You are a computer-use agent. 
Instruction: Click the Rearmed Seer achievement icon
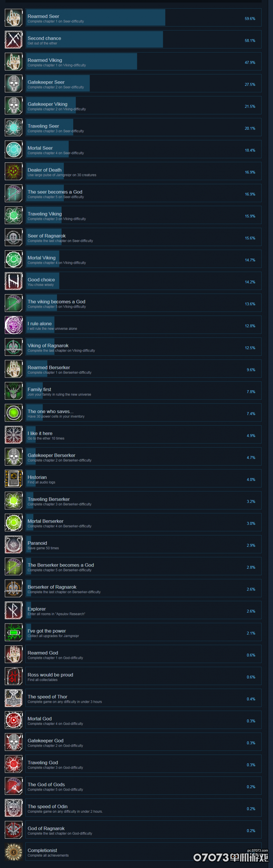coord(14,18)
